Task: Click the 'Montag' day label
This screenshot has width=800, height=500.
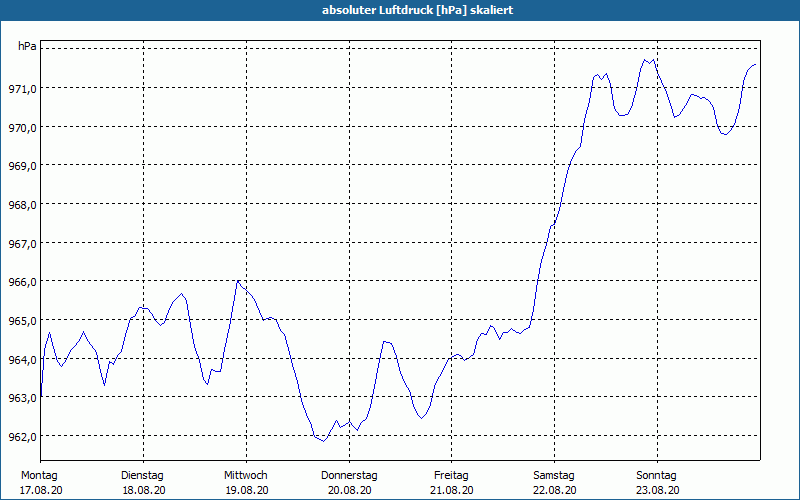Action: tap(39, 476)
